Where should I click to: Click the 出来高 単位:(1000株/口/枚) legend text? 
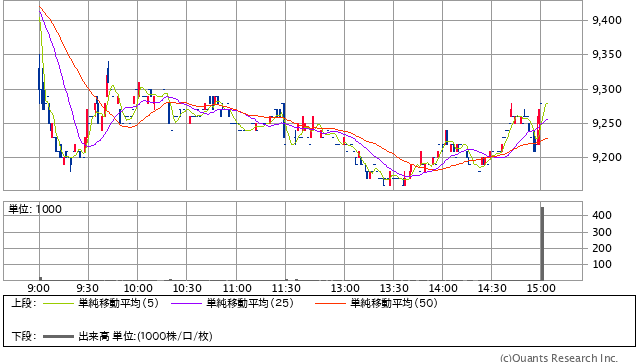[145, 336]
